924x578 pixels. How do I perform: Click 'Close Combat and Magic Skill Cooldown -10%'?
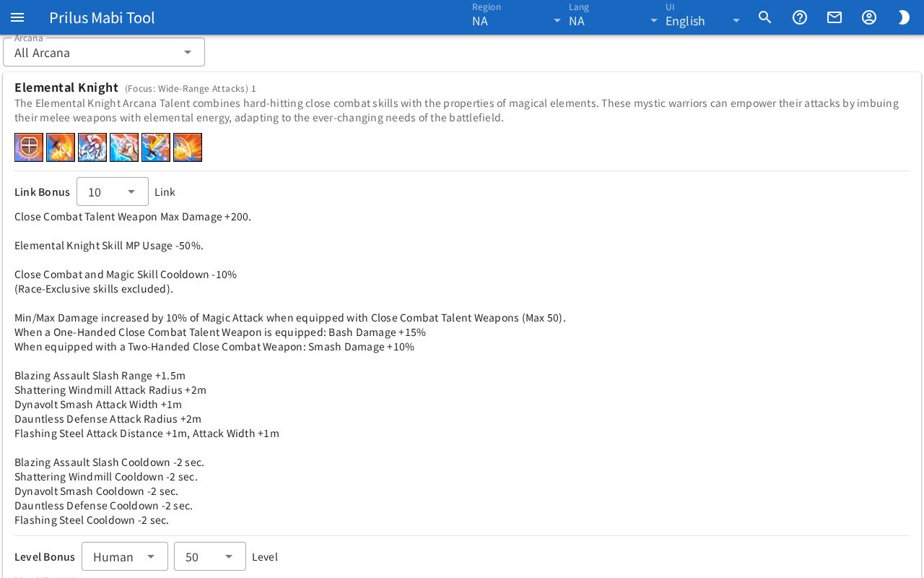click(x=126, y=275)
